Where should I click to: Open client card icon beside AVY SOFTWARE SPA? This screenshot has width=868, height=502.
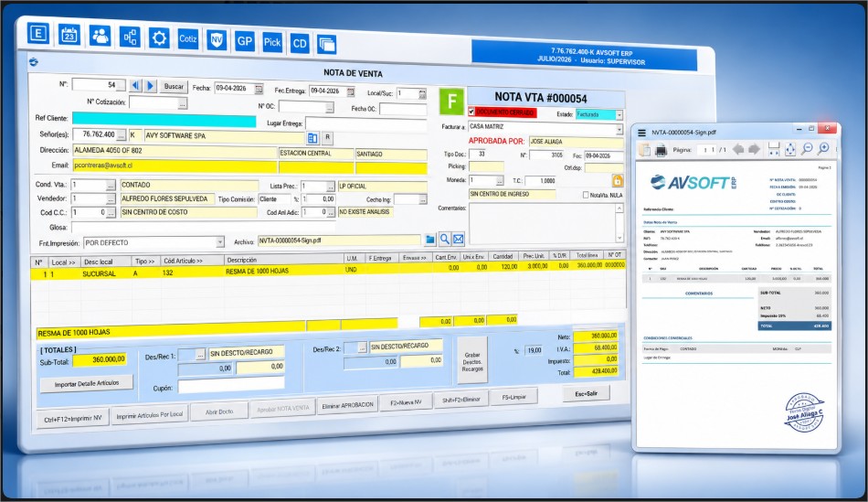point(312,137)
